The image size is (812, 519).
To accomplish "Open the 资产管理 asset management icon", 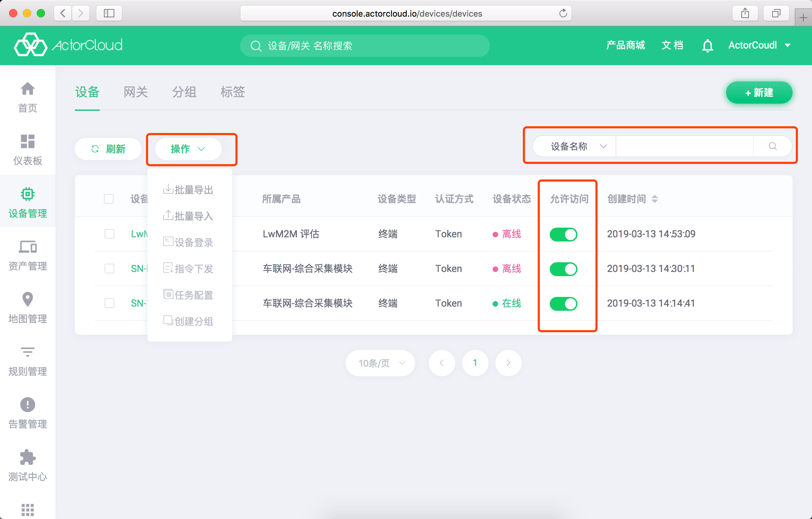I will point(27,247).
